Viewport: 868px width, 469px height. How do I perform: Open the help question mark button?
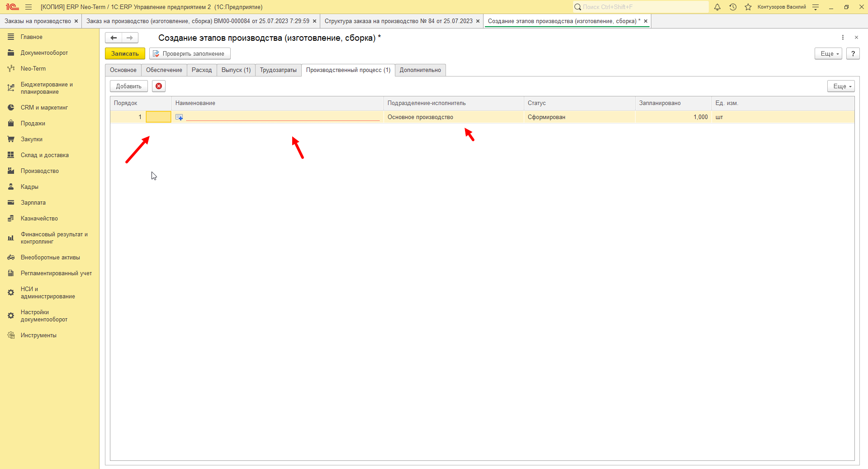[853, 53]
